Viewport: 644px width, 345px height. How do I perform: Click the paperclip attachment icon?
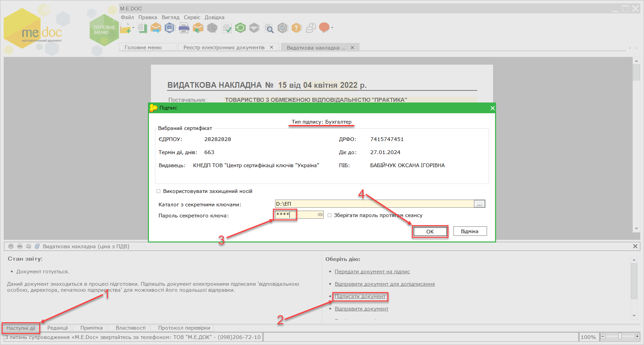point(37,247)
